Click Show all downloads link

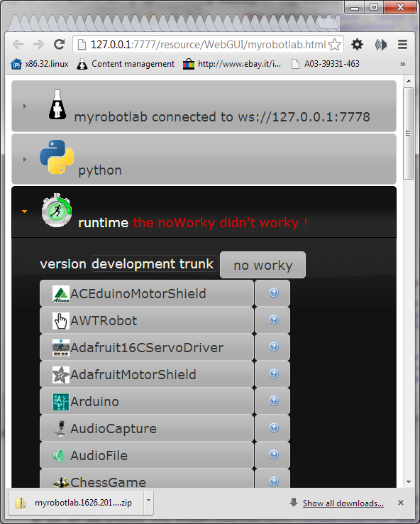[x=343, y=503]
